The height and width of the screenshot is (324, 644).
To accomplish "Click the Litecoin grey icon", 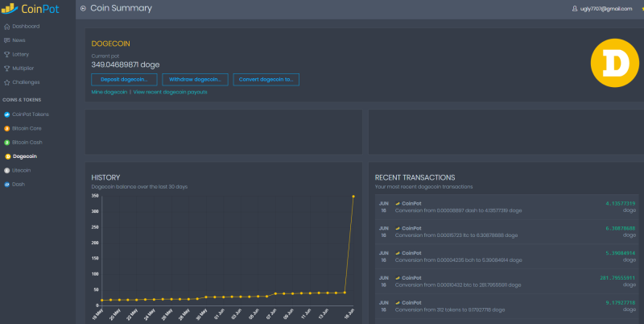I will 6,170.
